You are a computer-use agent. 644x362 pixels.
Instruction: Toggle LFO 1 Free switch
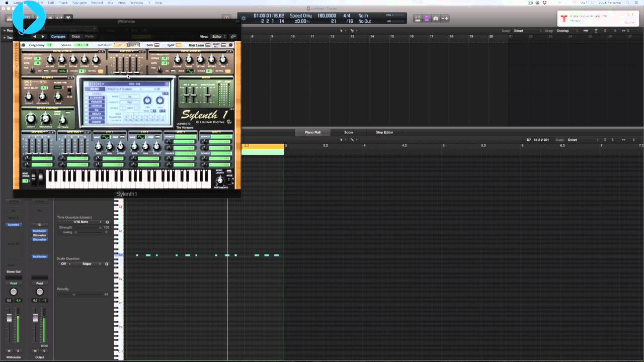click(x=123, y=137)
